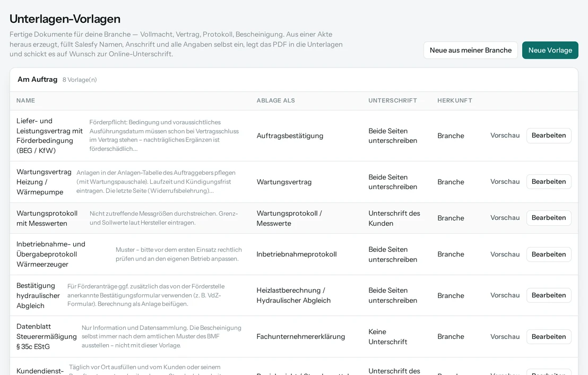588x375 pixels.
Task: Click the "Liefer- und Leistungsvertrag mit Förderbedingung" name
Action: click(49, 135)
